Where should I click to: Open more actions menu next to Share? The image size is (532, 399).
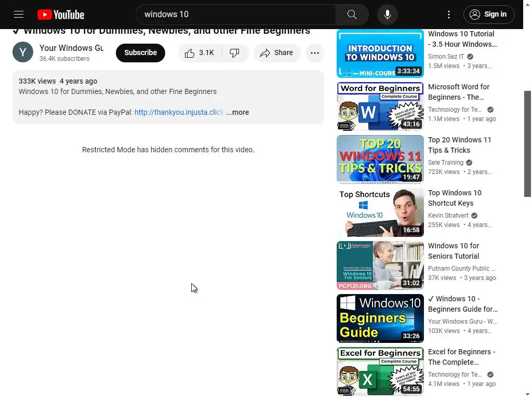(314, 53)
